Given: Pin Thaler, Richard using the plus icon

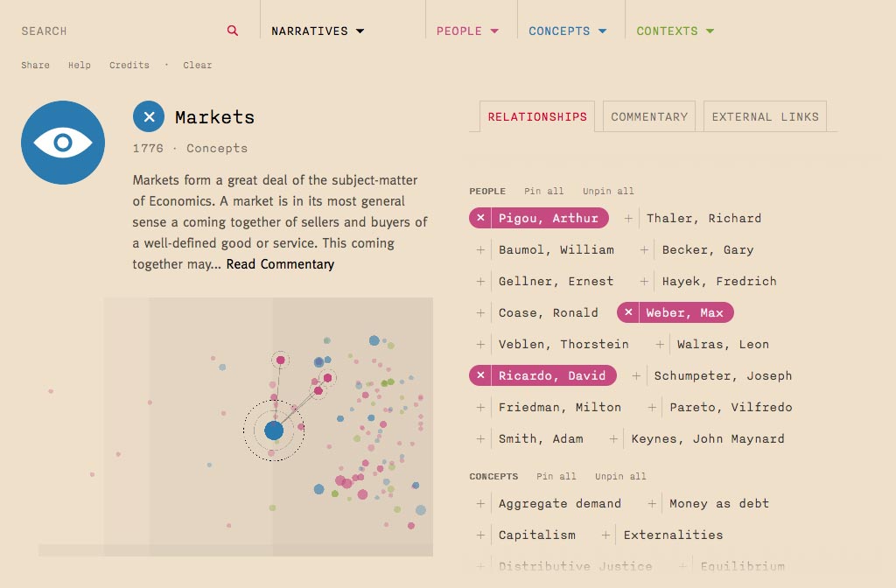Looking at the screenshot, I should [628, 218].
